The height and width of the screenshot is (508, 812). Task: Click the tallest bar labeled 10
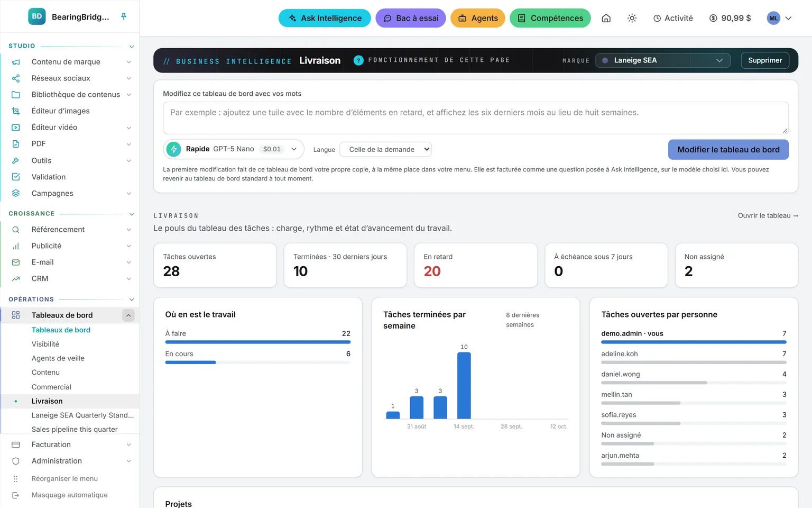pyautogui.click(x=464, y=385)
